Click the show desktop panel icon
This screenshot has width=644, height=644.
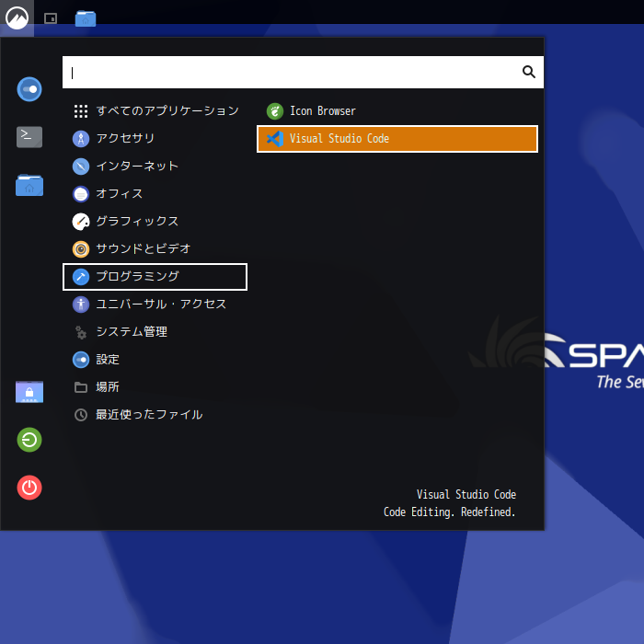tap(51, 18)
